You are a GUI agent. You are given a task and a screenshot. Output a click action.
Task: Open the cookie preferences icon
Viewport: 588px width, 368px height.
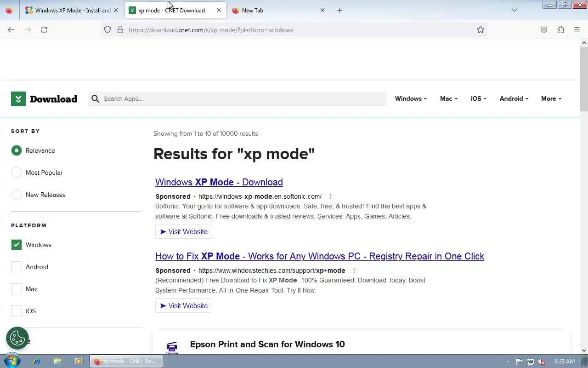[x=17, y=338]
